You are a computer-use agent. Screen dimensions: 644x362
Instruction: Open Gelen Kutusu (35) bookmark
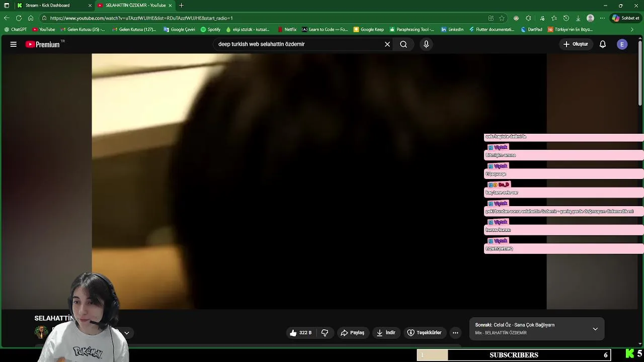coord(83,30)
